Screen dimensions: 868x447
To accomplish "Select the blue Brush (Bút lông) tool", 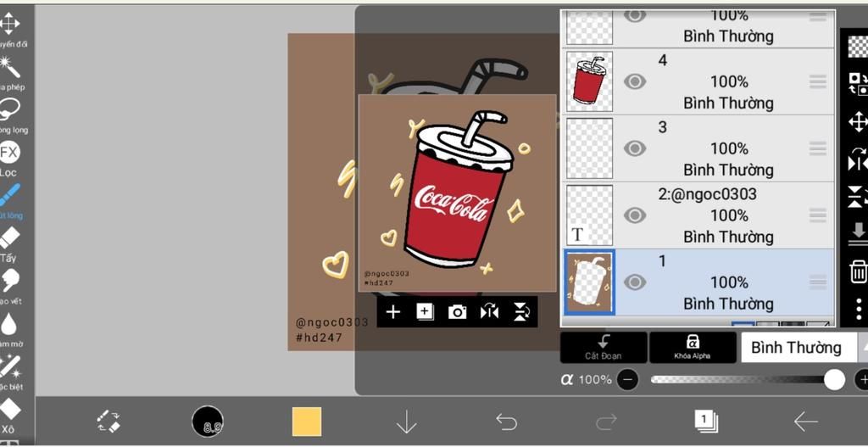I will [x=10, y=195].
